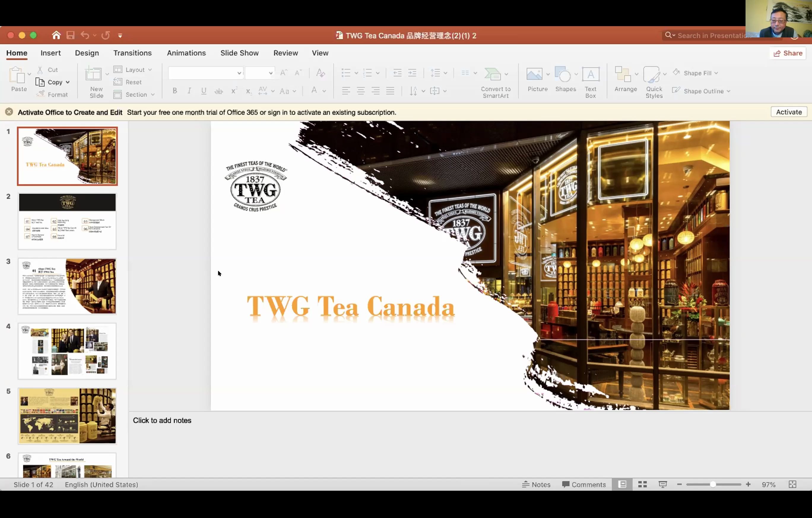
Task: Open the font name combo box
Action: click(x=205, y=73)
